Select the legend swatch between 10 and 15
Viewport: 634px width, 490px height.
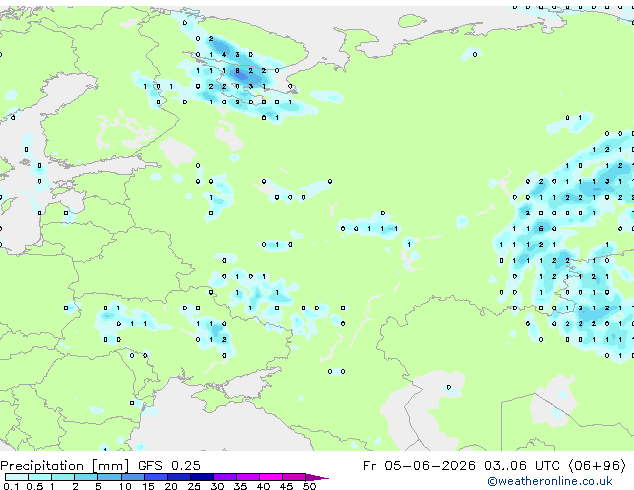click(132, 477)
